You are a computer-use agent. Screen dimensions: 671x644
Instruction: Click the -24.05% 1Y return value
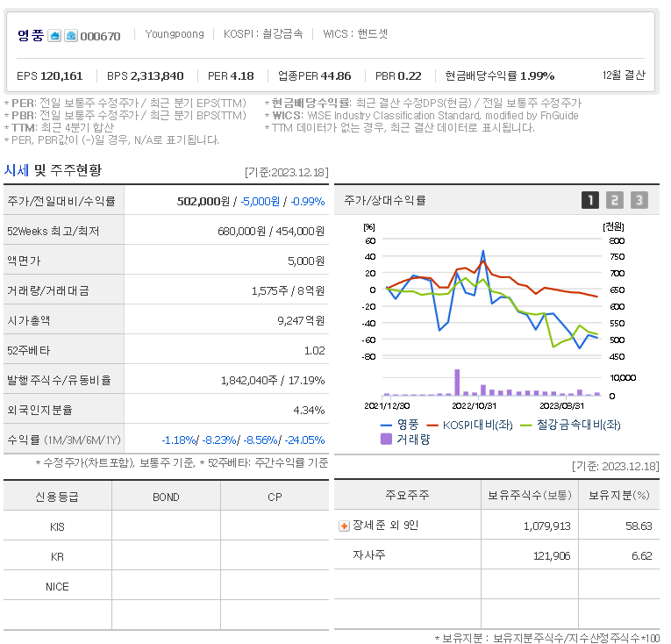[x=304, y=440]
